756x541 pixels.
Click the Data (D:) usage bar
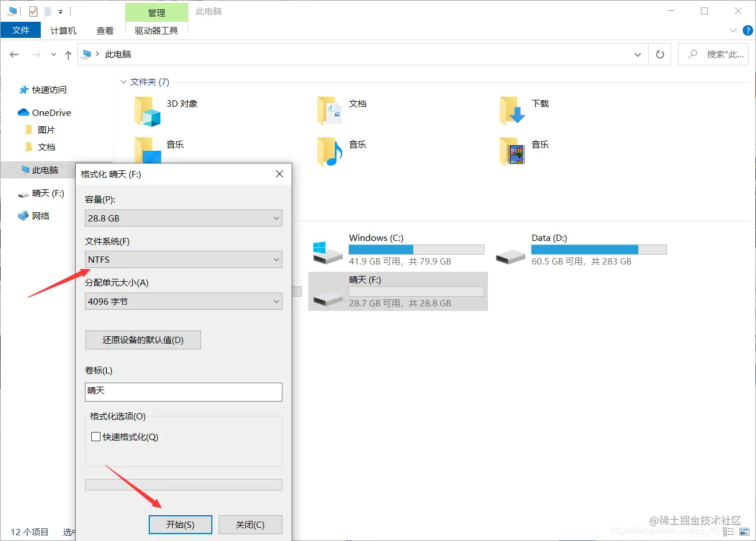point(599,250)
